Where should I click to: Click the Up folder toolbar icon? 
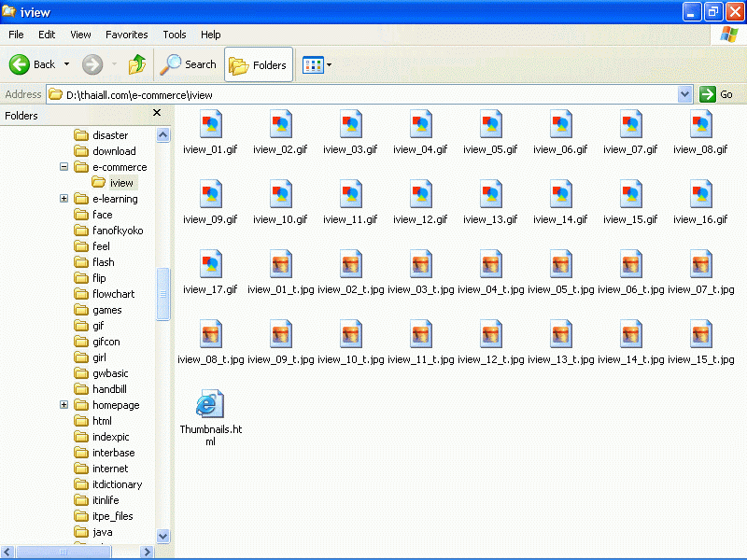tap(137, 64)
